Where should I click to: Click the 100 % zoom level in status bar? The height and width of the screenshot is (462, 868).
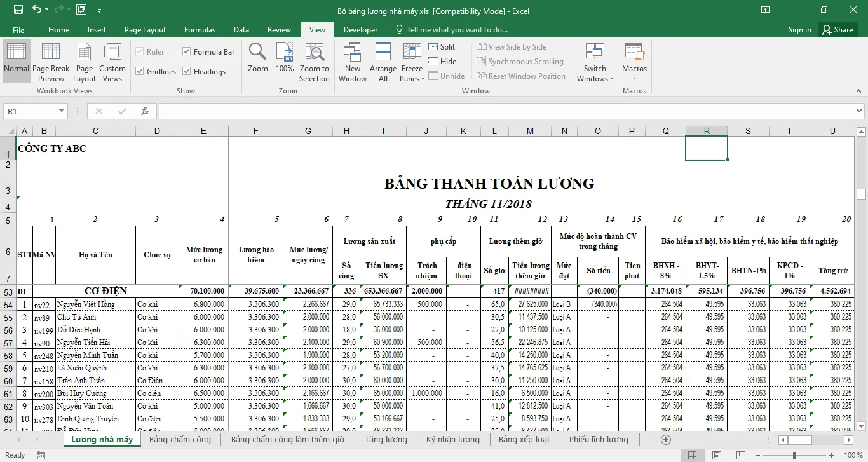pos(852,455)
